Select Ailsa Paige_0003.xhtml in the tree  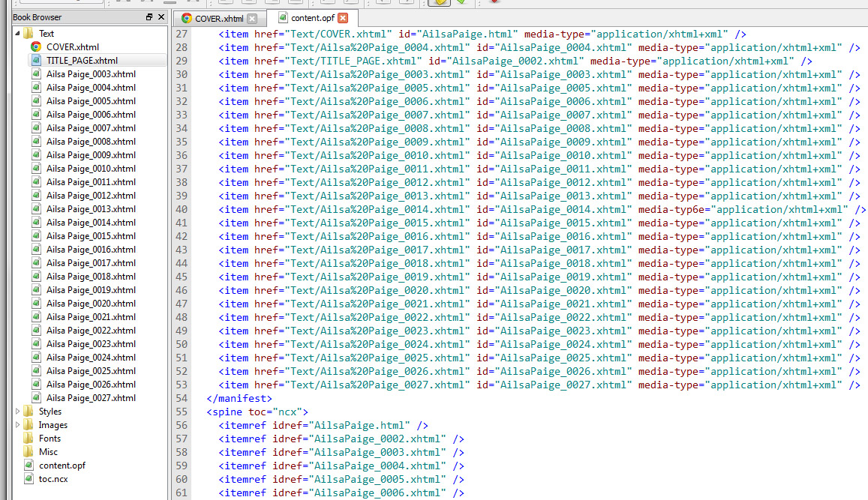coord(91,74)
